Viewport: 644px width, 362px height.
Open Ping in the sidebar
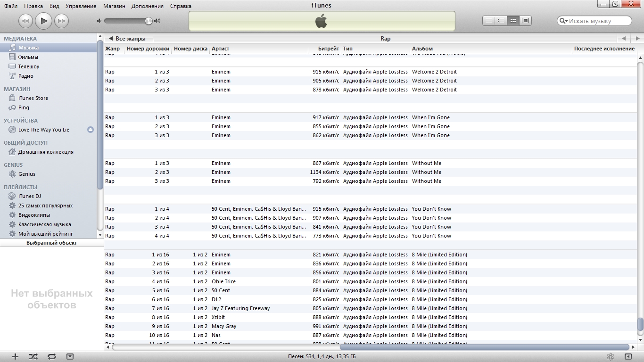[49, 107]
